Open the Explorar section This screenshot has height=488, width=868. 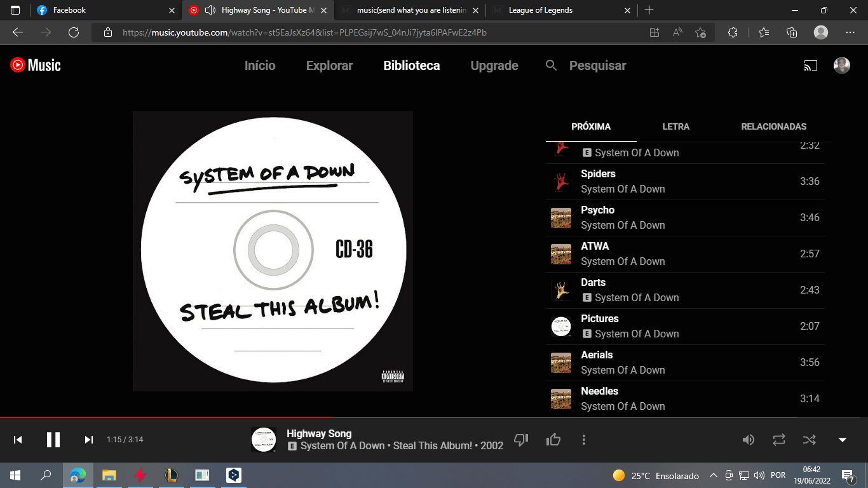329,65
